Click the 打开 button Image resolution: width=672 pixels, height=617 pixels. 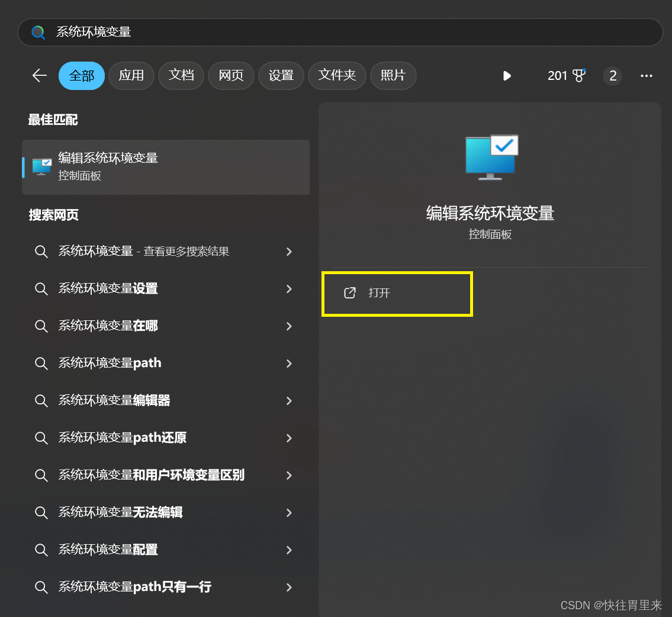click(397, 294)
